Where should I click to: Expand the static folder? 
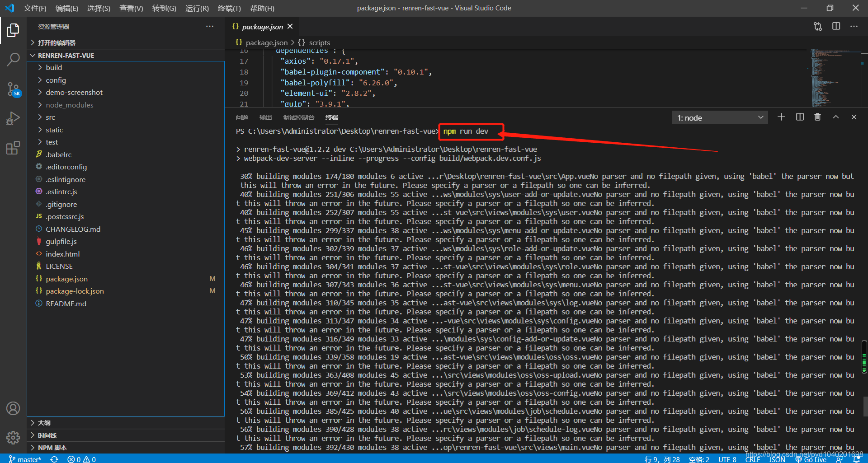126,130
